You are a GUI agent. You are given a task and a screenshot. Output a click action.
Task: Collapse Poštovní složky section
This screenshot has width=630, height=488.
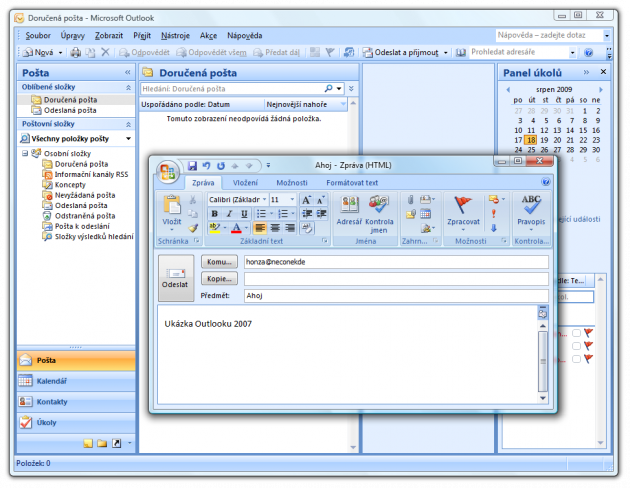click(128, 124)
